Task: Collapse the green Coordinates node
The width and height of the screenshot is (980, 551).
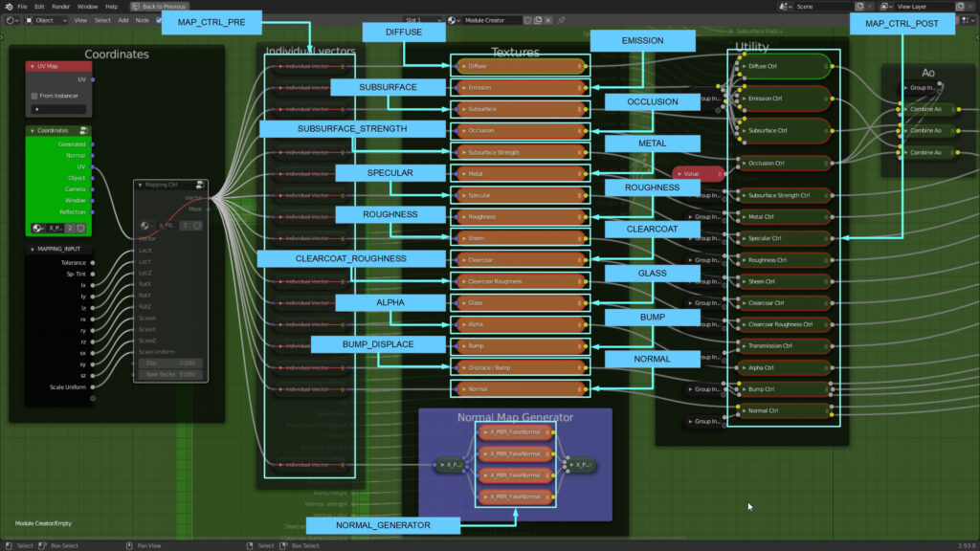Action: point(33,130)
